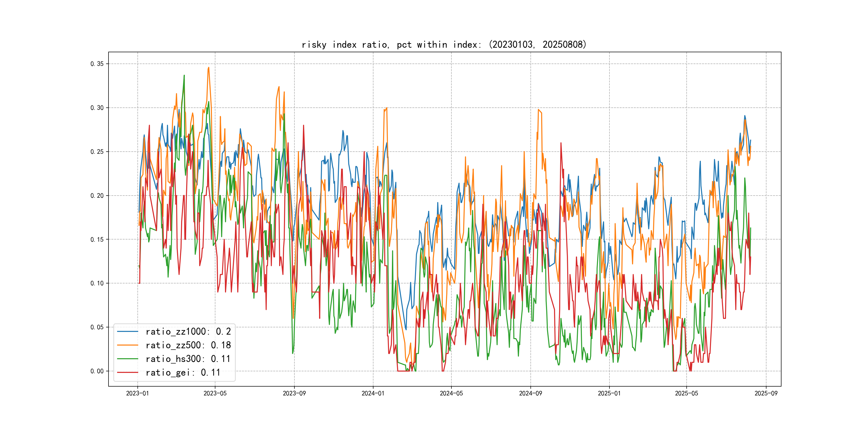This screenshot has height=434, width=868.
Task: Click the 2025-01 x-axis tick label
Action: point(609,393)
